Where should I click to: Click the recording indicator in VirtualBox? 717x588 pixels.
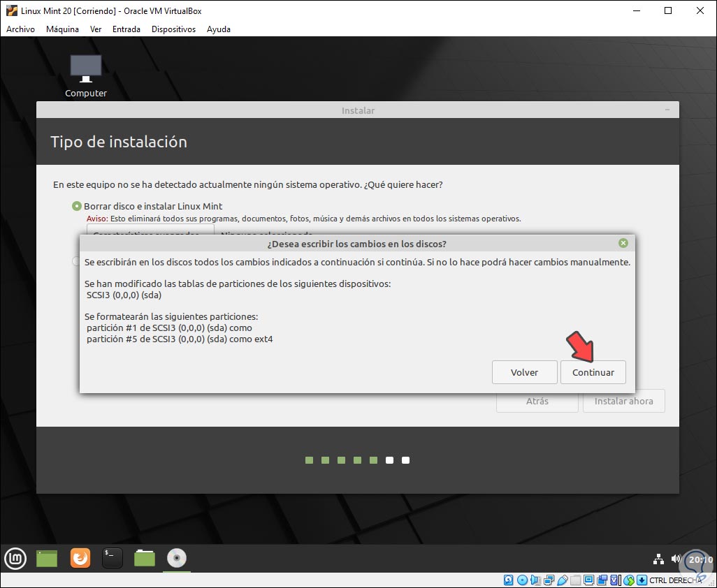602,580
